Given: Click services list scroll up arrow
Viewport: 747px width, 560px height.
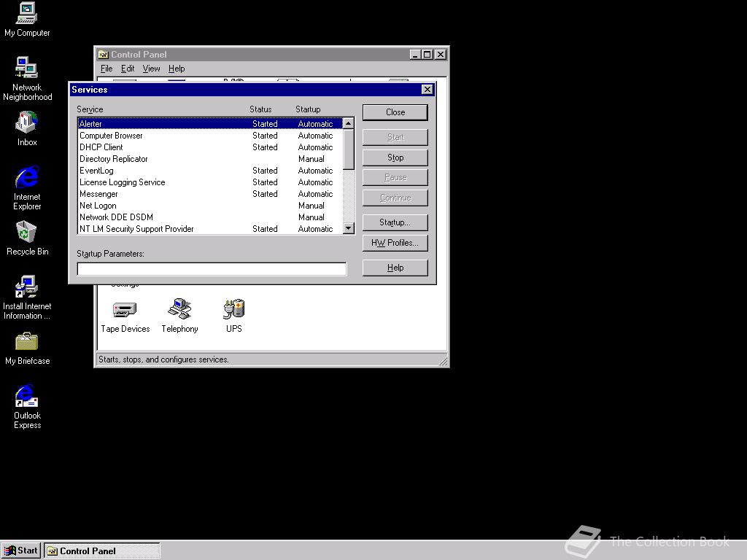Looking at the screenshot, I should click(348, 123).
